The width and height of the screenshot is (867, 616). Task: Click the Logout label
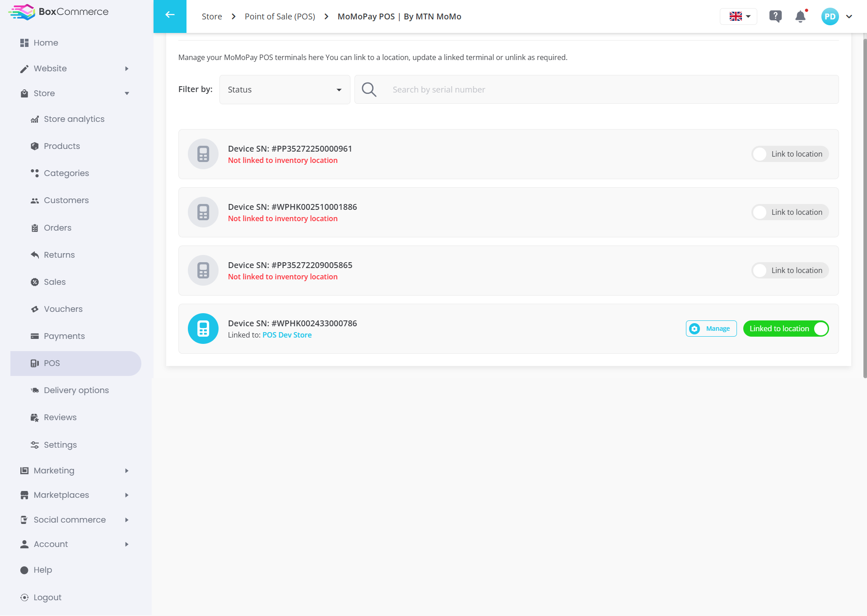click(47, 597)
